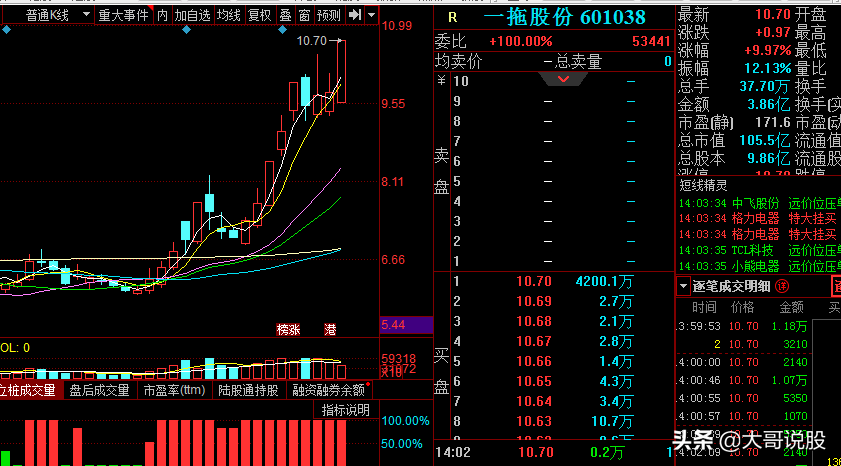Toggle the 均线 moving average lines

pyautogui.click(x=229, y=15)
